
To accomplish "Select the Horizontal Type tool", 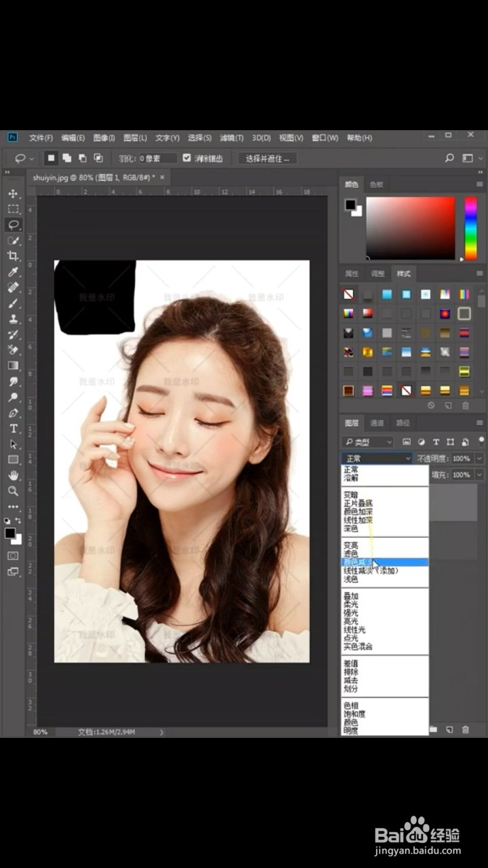I will 13,429.
